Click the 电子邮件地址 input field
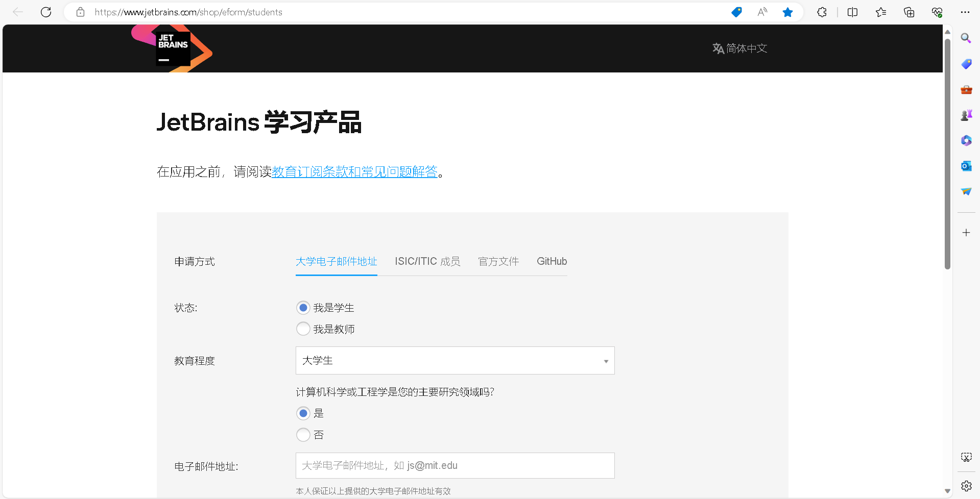Screen dimensions: 980x499 point(455,466)
